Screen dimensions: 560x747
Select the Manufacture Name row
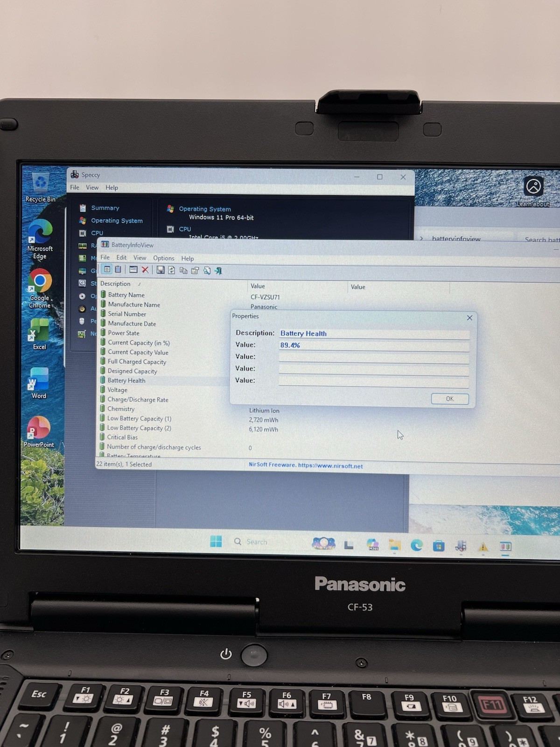134,304
